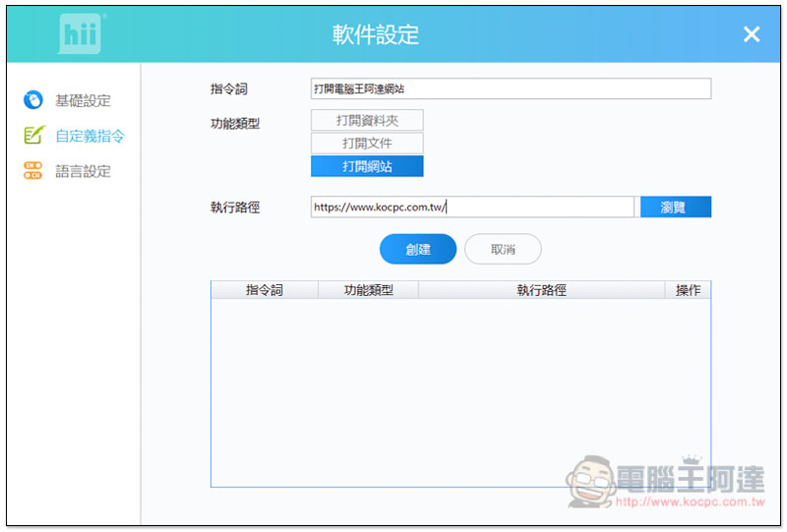Screen dimensions: 787x532
Task: Click the EN/CH icon beside 語言設定
Action: [33, 171]
